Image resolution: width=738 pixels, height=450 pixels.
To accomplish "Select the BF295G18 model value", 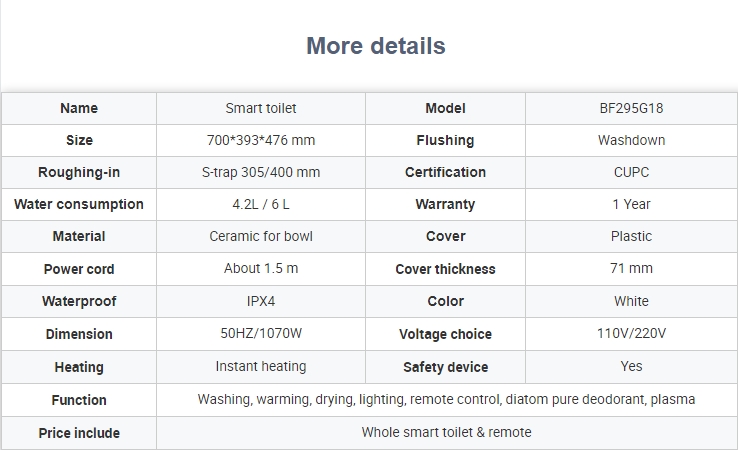I will tap(631, 108).
